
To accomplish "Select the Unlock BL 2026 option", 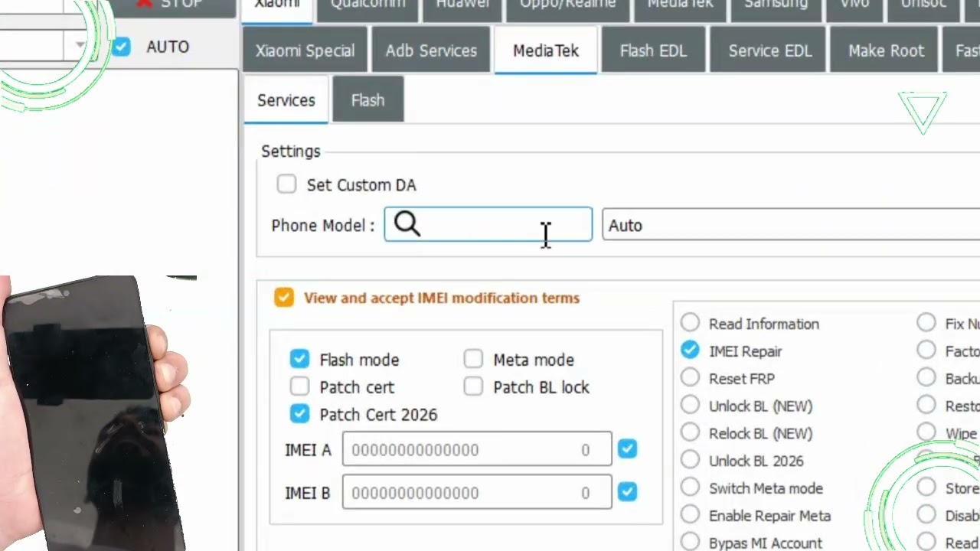I will (690, 461).
